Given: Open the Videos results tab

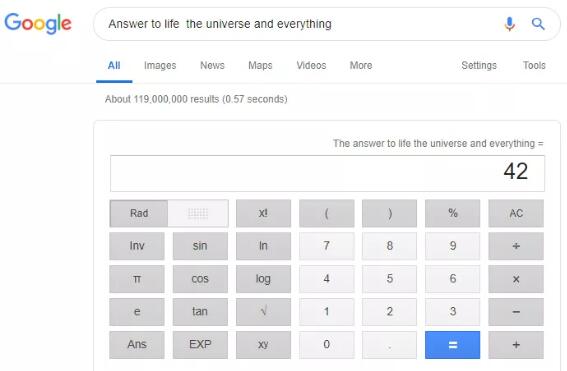Looking at the screenshot, I should (311, 65).
